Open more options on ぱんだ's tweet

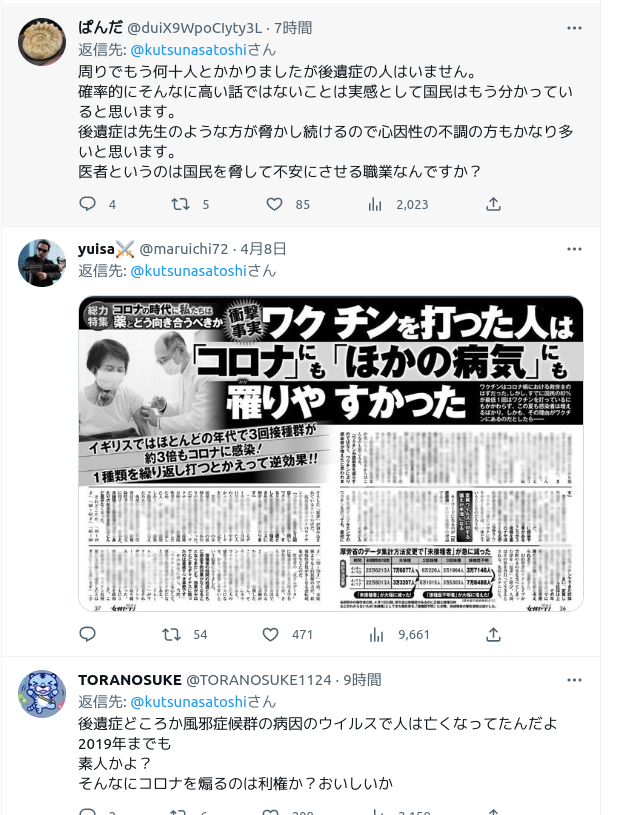point(574,28)
